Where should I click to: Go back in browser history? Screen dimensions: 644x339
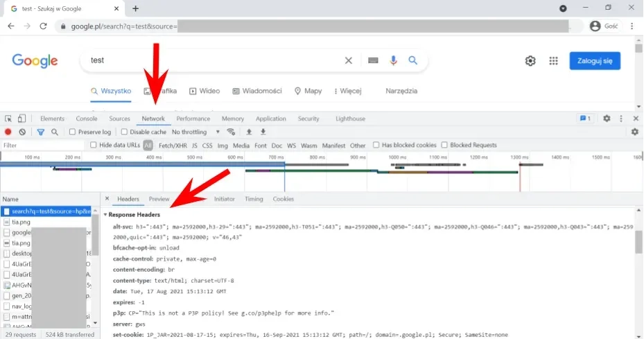coord(11,26)
